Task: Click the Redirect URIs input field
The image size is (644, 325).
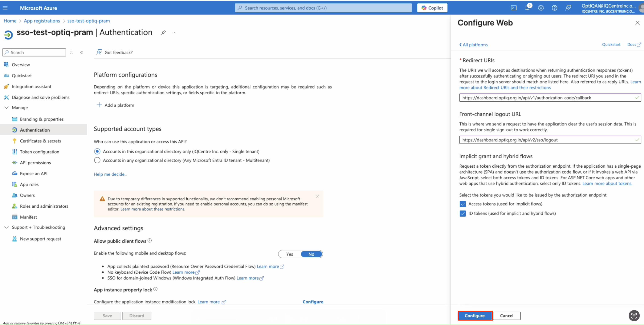Action: [x=550, y=98]
